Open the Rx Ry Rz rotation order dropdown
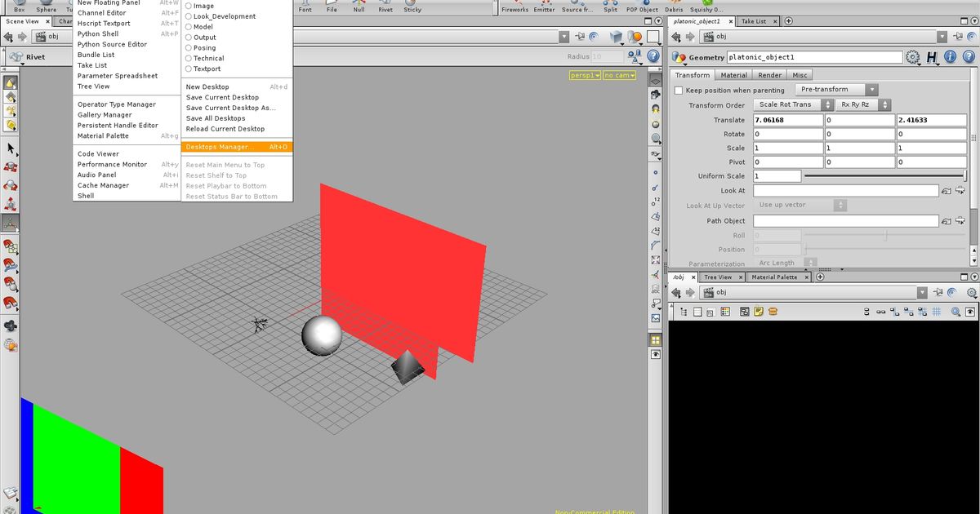 point(863,105)
